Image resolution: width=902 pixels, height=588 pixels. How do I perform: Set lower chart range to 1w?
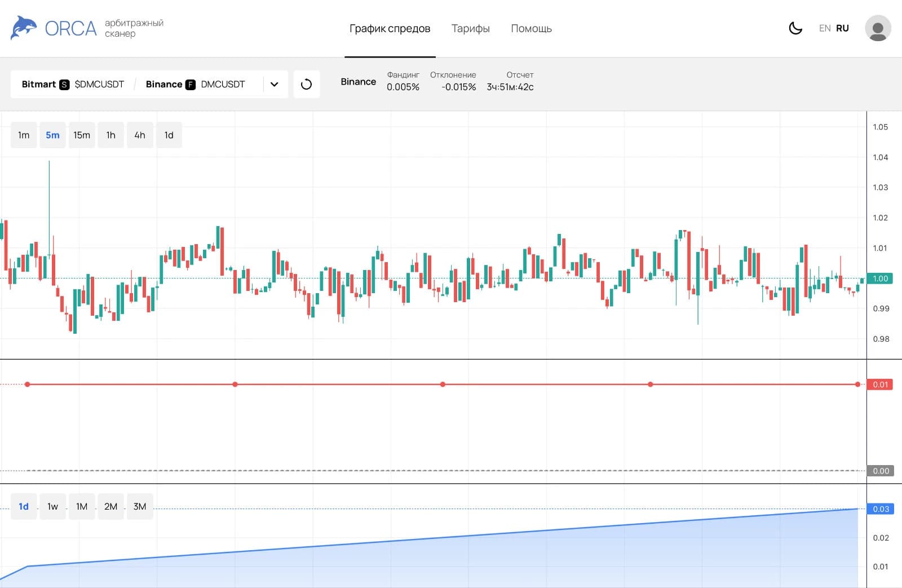[52, 506]
